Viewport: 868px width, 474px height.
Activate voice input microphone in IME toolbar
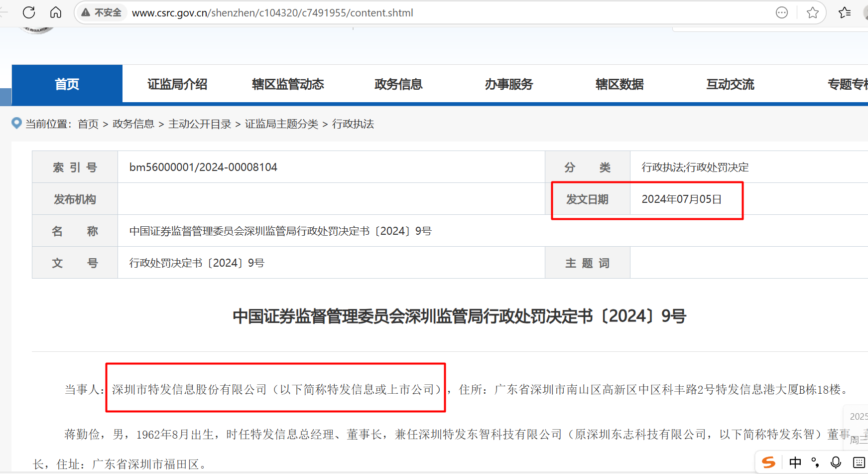(x=836, y=463)
